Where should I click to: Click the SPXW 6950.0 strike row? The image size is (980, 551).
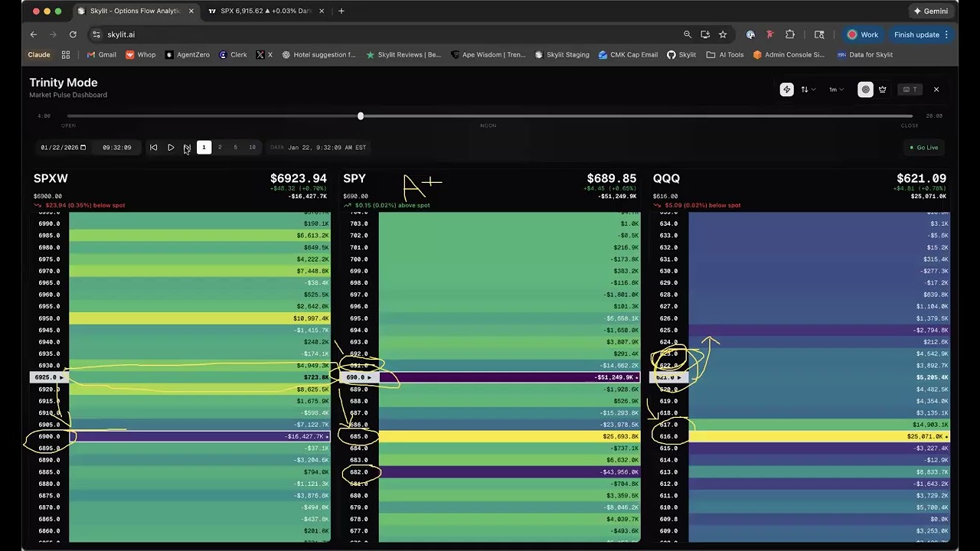[181, 318]
